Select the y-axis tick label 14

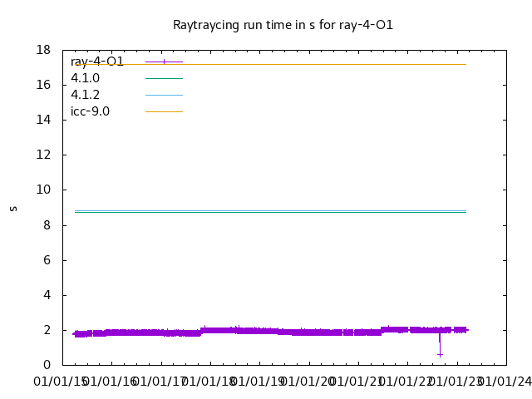point(45,120)
